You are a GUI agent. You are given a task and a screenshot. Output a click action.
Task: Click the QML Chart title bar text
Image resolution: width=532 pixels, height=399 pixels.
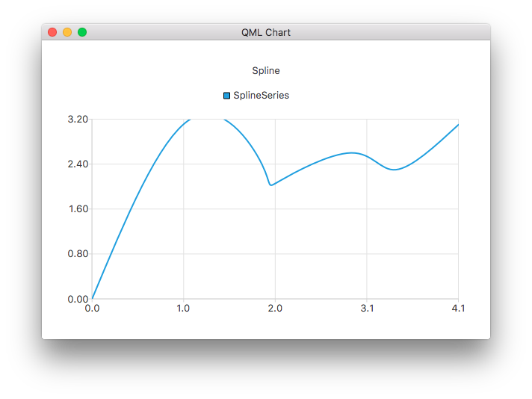click(x=266, y=32)
